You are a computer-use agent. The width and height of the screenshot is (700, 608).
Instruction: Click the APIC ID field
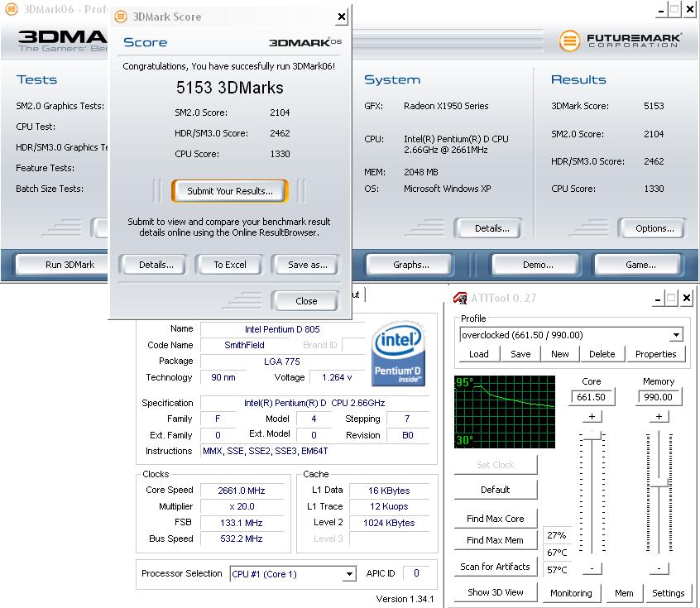pos(417,573)
